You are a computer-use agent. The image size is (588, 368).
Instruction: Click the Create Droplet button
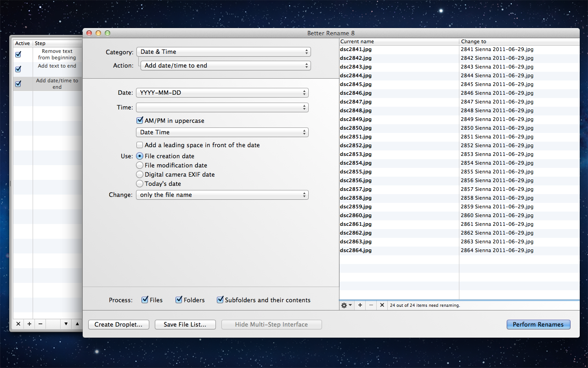pos(119,324)
